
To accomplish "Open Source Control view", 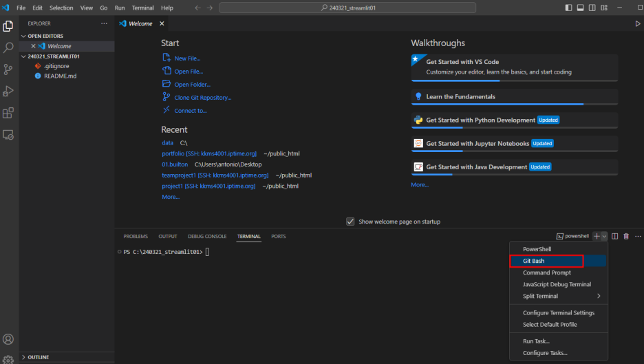I will tap(8, 69).
